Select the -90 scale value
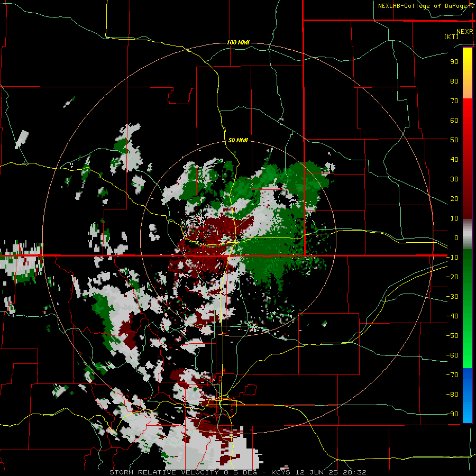Image resolution: width=476 pixels, height=476 pixels. 452,414
